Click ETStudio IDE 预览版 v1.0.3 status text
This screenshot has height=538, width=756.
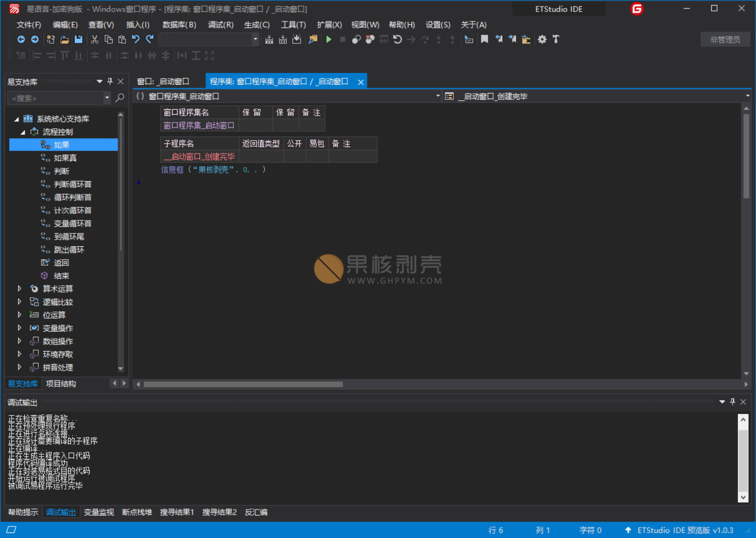coord(685,530)
